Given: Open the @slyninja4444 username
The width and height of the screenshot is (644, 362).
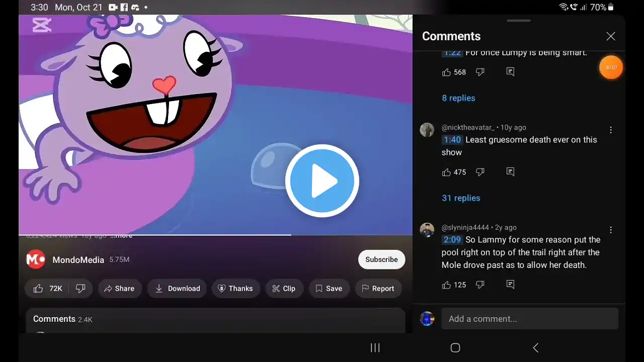Looking at the screenshot, I should click(465, 228).
